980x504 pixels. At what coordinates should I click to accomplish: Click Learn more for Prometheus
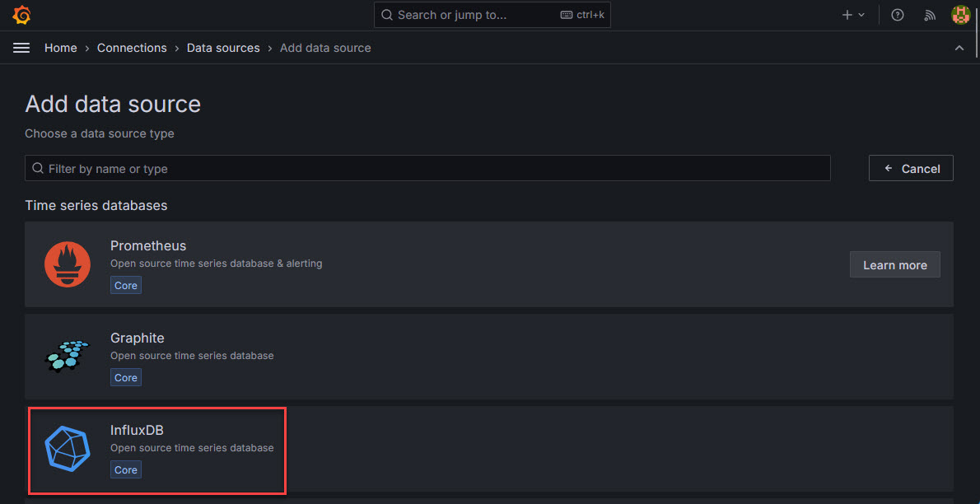tap(894, 264)
